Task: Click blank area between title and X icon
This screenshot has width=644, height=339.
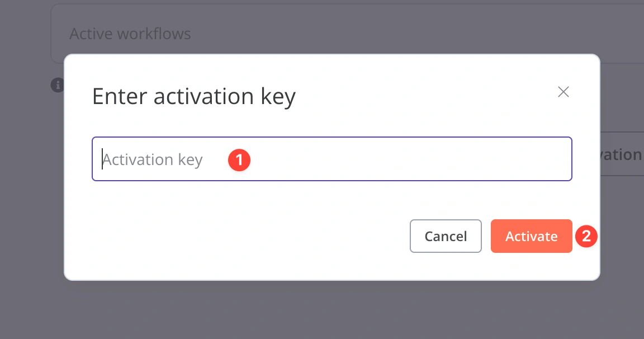Action: coord(425,95)
